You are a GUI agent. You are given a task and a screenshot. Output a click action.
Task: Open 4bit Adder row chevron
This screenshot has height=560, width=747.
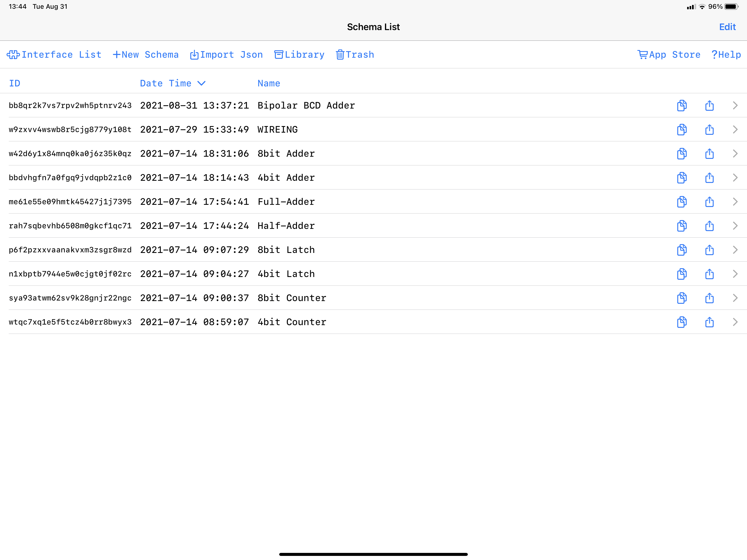pos(735,178)
